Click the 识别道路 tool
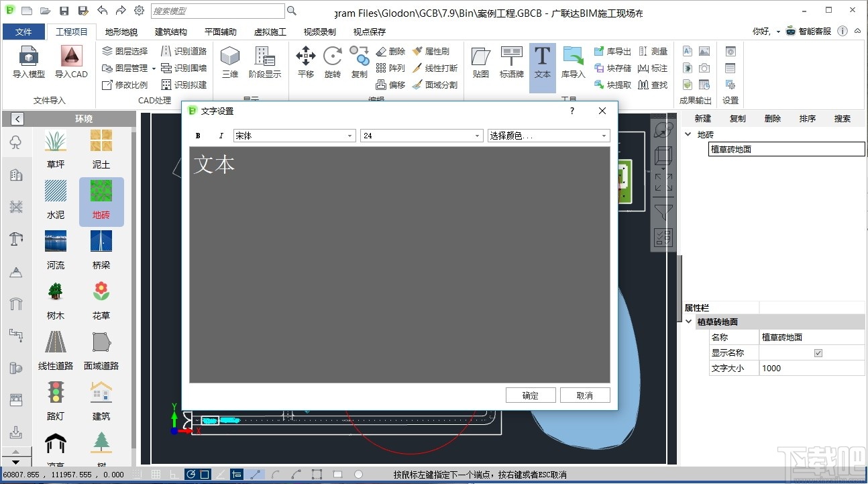868x484 pixels. (x=184, y=51)
